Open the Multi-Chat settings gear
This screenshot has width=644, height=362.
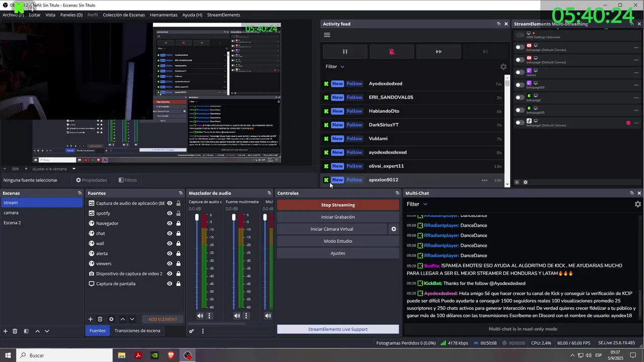[638, 204]
